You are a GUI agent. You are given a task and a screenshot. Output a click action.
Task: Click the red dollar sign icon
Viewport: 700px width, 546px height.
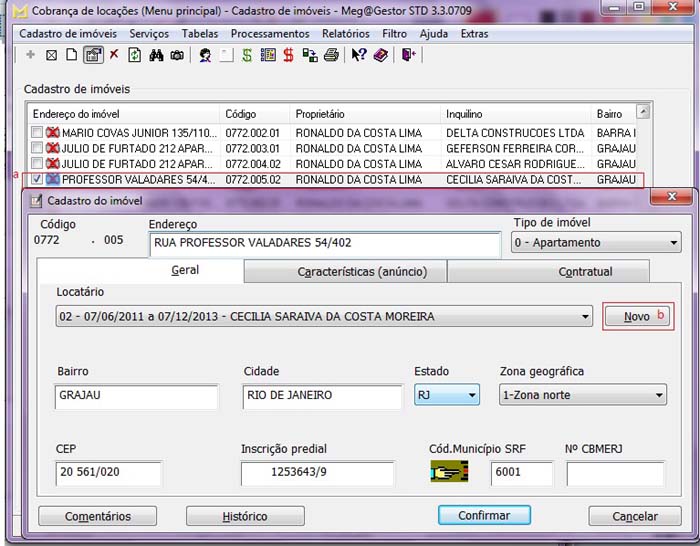288,55
